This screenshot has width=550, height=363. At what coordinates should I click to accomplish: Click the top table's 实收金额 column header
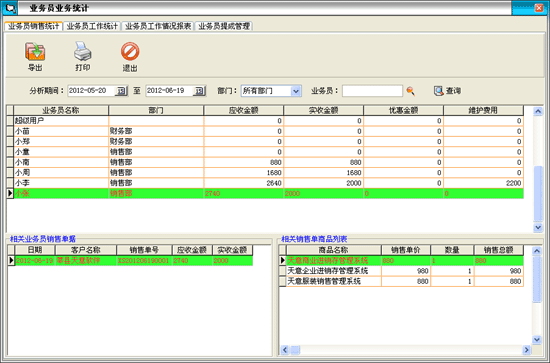pyautogui.click(x=323, y=110)
